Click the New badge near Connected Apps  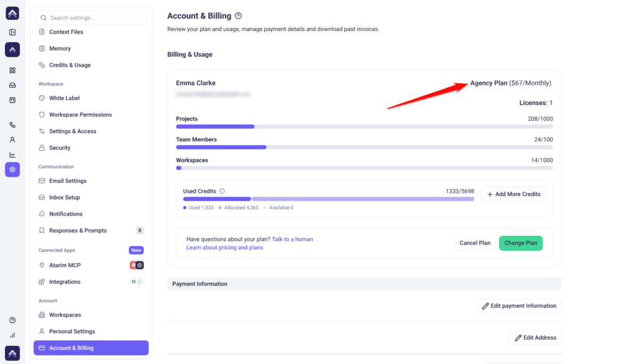(136, 250)
